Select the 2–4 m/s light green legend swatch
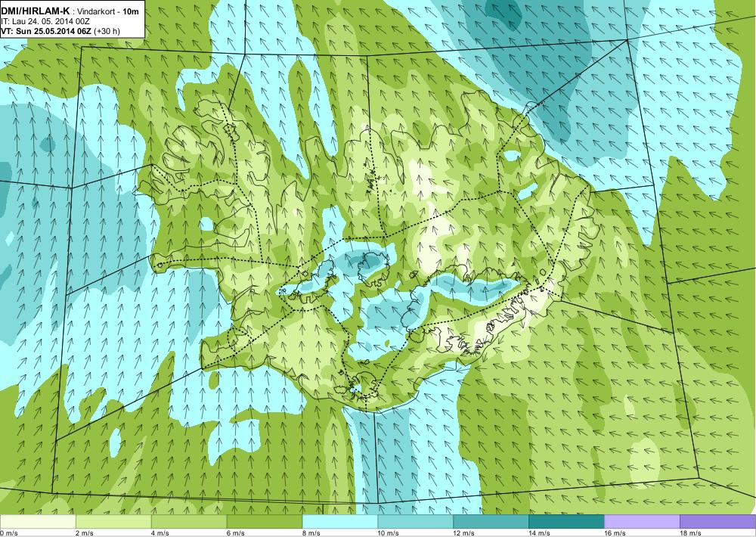Viewport: 756px width, 537px height. click(x=114, y=522)
